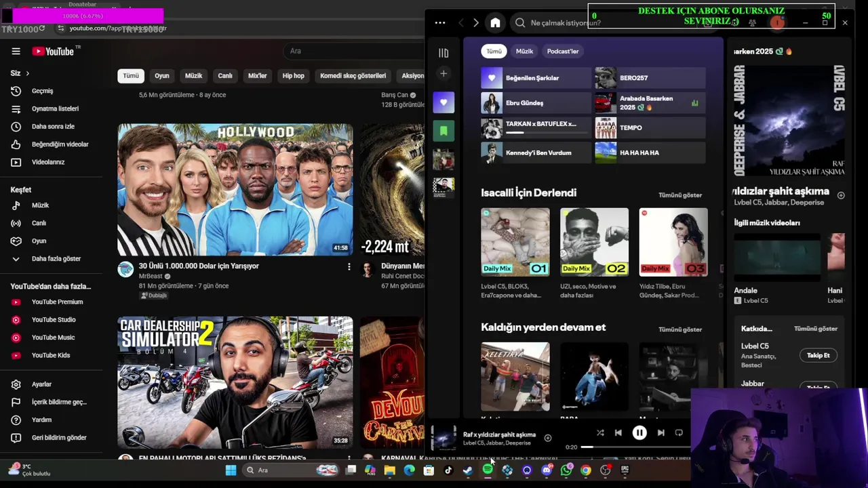Toggle shuffle in Spotify player
This screenshot has width=868, height=488.
pos(600,432)
